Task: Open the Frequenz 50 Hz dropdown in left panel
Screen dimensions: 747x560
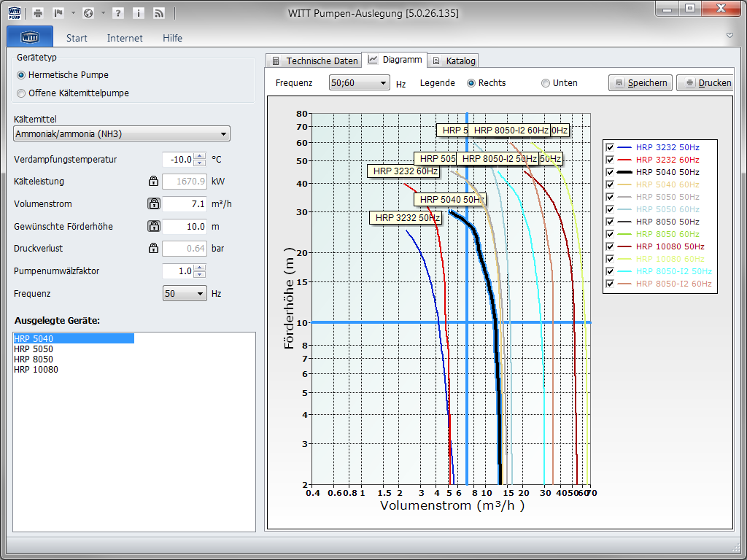Action: pos(185,293)
